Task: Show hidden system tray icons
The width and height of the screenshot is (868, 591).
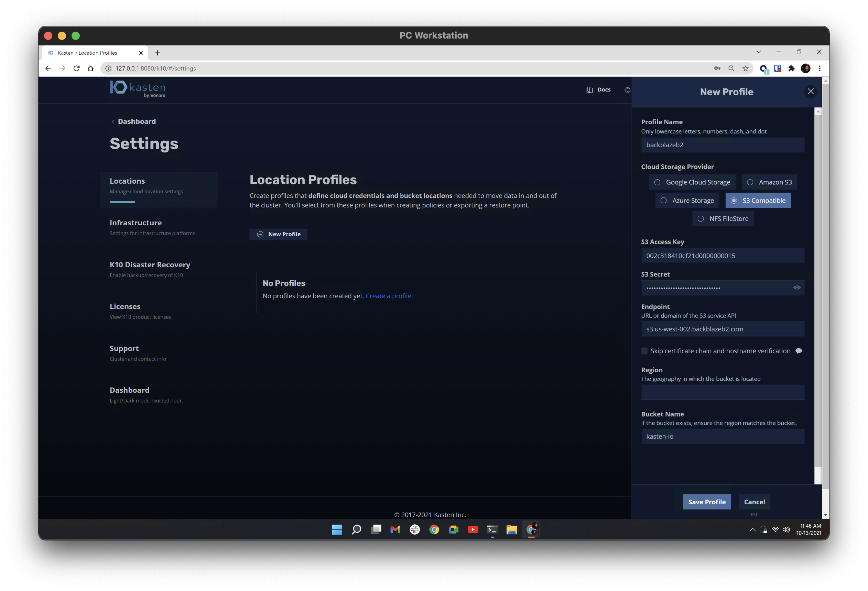Action: [752, 530]
